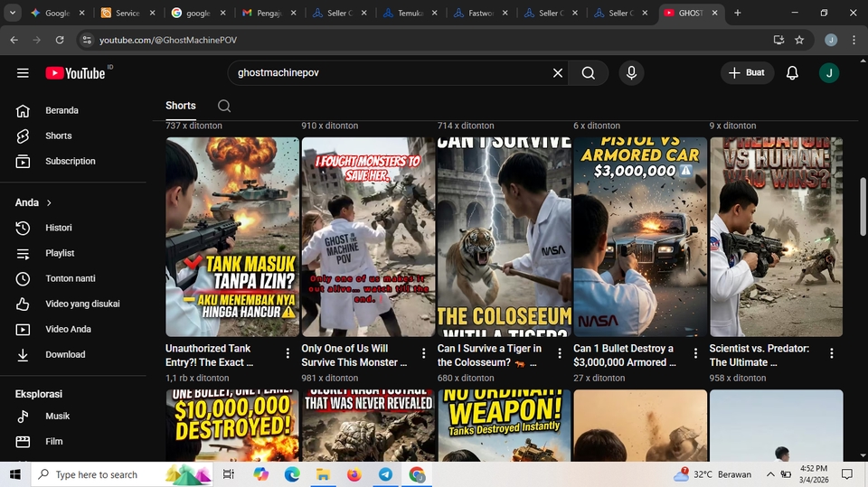868x487 pixels.
Task: Open three-dot menu for Scientist vs. Predator short
Action: click(x=831, y=353)
